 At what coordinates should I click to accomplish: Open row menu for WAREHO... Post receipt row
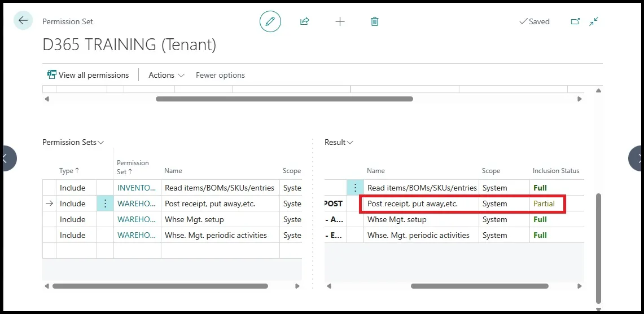coord(105,204)
